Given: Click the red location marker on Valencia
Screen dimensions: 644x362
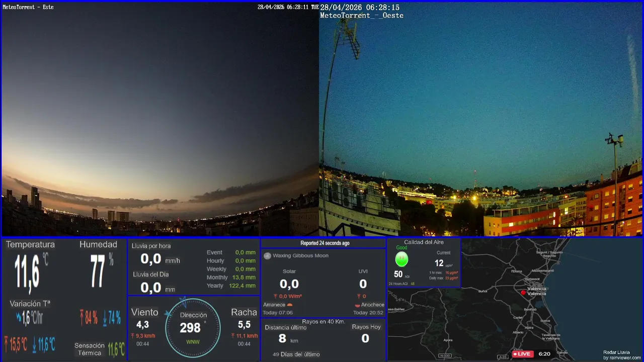Looking at the screenshot, I should coord(523,292).
